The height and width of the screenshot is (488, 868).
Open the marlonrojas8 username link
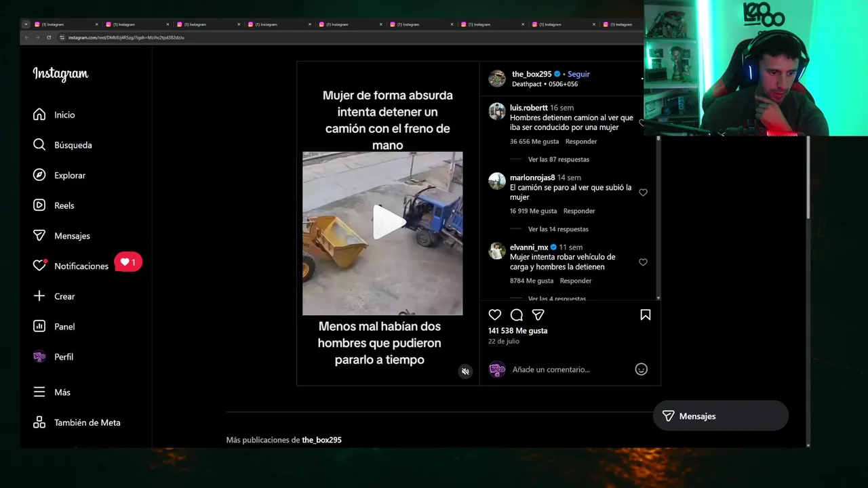[x=532, y=178]
